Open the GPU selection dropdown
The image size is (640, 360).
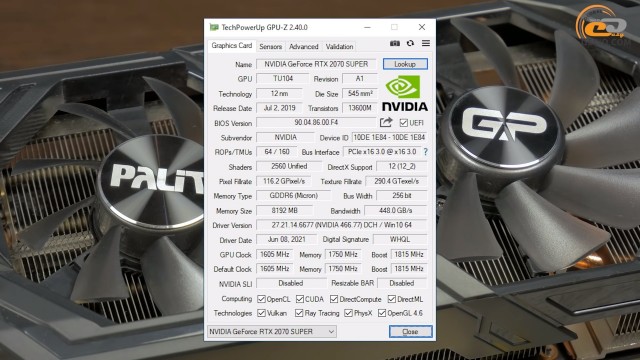pyautogui.click(x=272, y=331)
